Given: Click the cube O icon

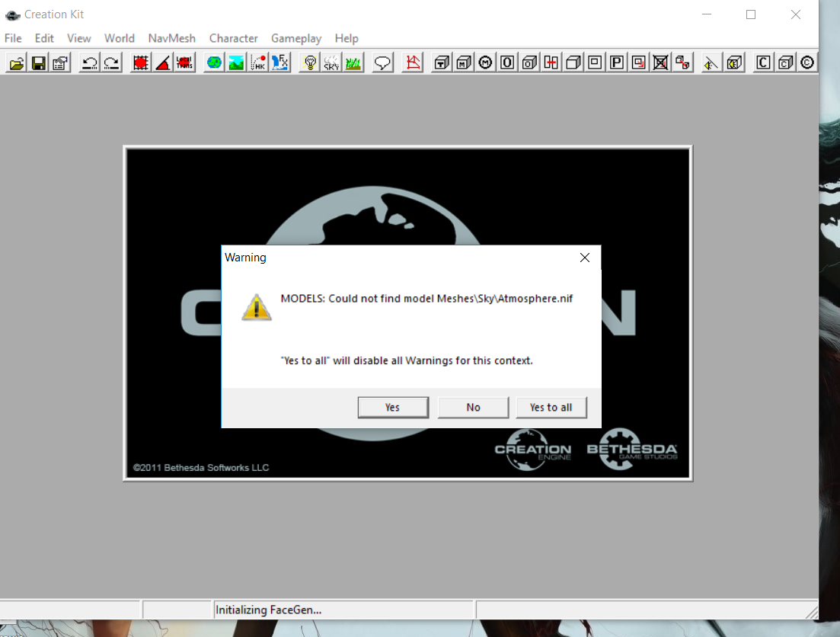Looking at the screenshot, I should point(529,62).
